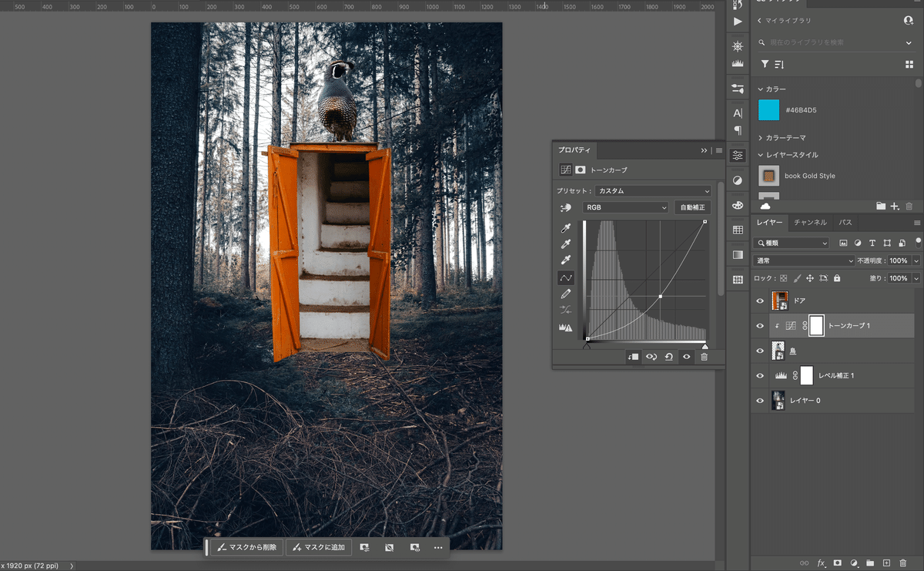
Task: Switch to the パス tab
Action: tap(845, 223)
